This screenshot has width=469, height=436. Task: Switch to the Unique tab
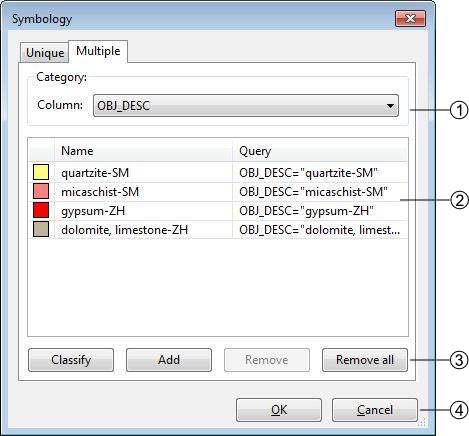[x=45, y=53]
